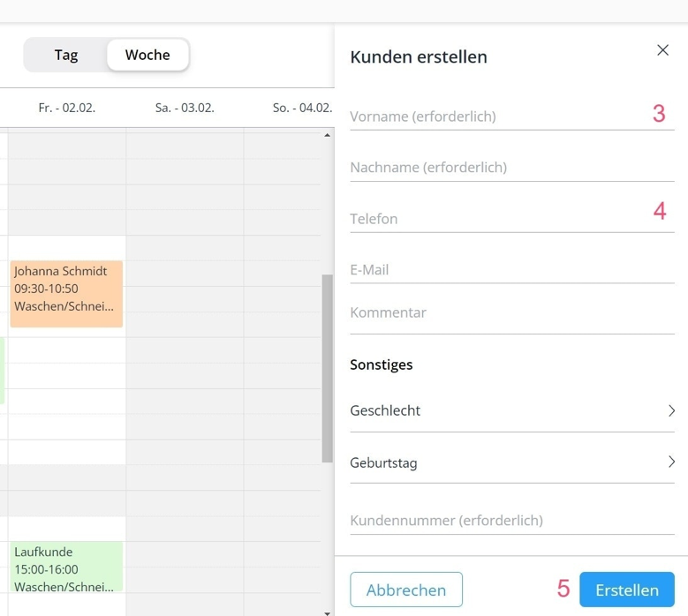
Task: Open Johanna Schmidt's 09:30 appointment
Action: tap(66, 293)
